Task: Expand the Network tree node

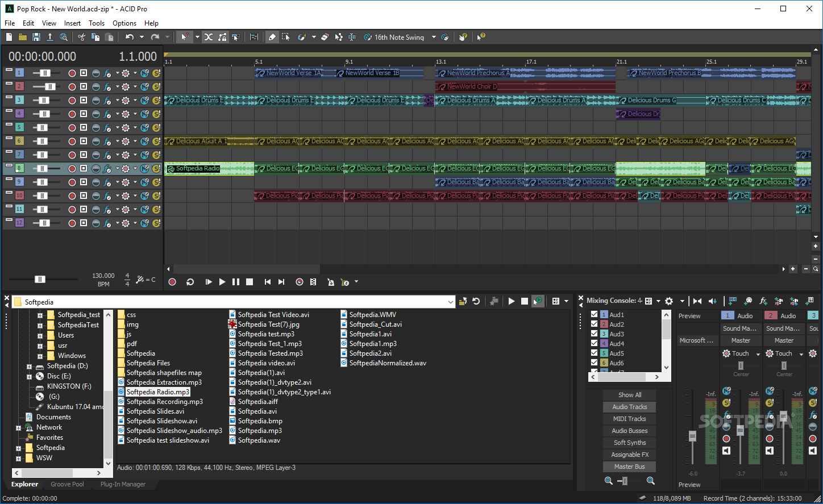Action: click(x=19, y=428)
